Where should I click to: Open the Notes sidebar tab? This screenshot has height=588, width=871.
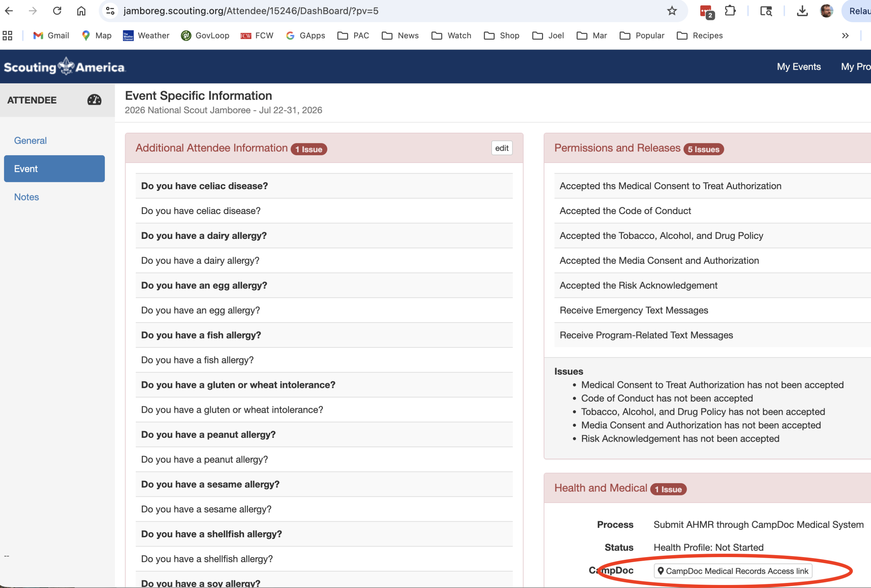point(26,197)
